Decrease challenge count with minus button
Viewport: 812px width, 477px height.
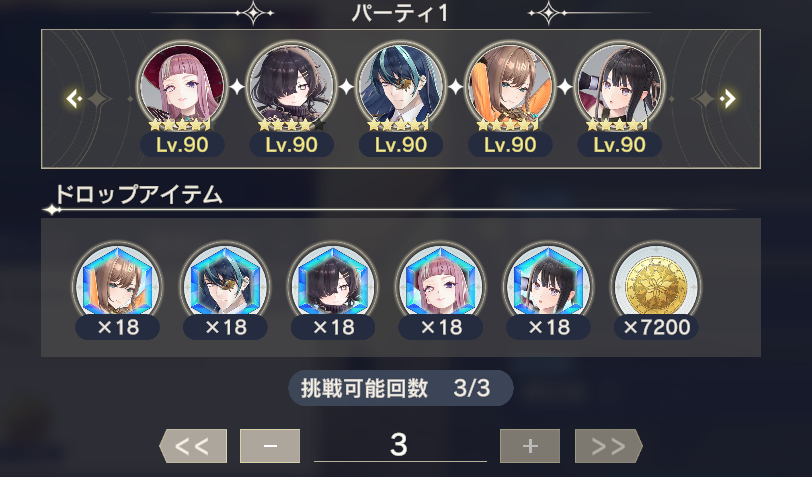(x=270, y=445)
